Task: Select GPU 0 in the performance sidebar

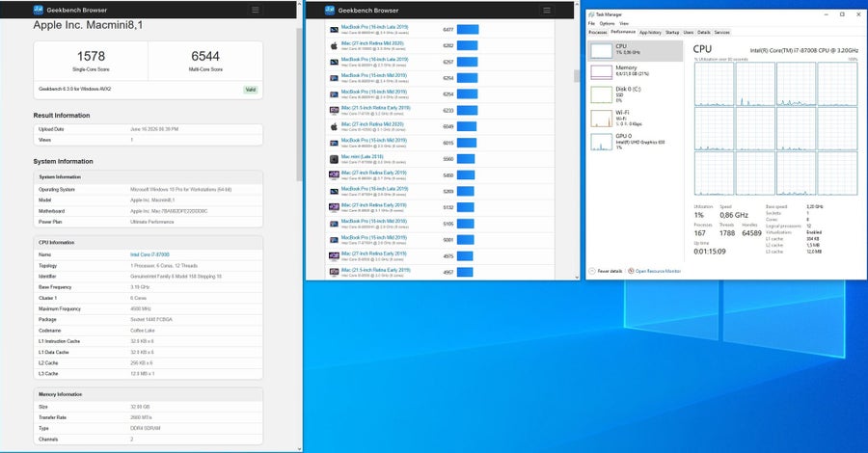Action: coord(635,141)
